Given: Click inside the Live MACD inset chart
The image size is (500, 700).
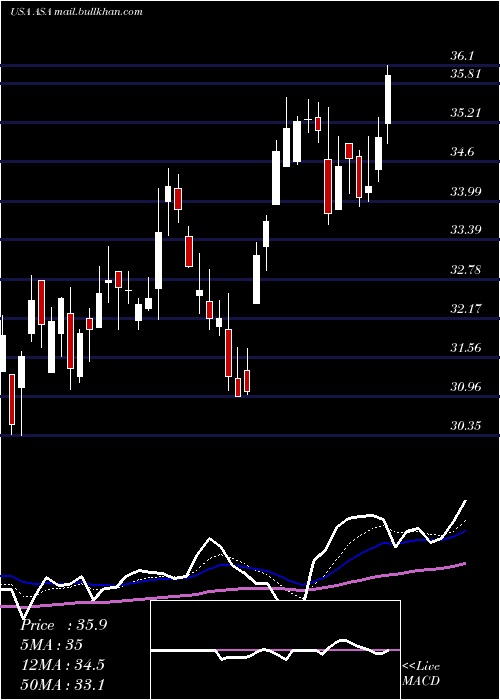Looking at the screenshot, I should [275, 650].
